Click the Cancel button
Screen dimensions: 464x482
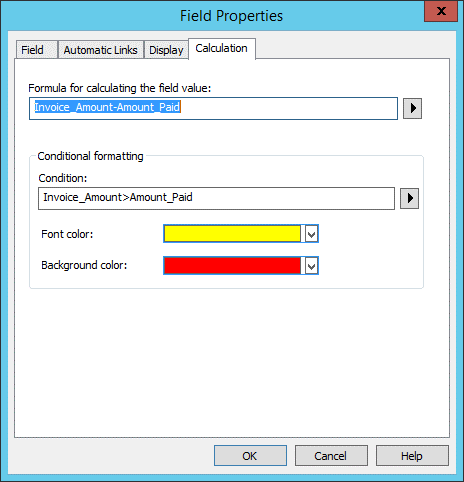tap(331, 455)
